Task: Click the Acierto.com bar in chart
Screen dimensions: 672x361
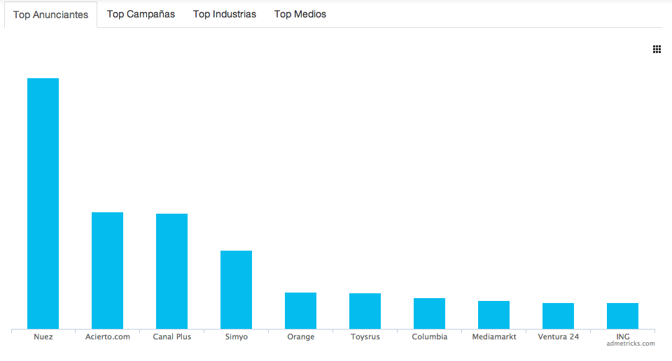Action: [107, 271]
